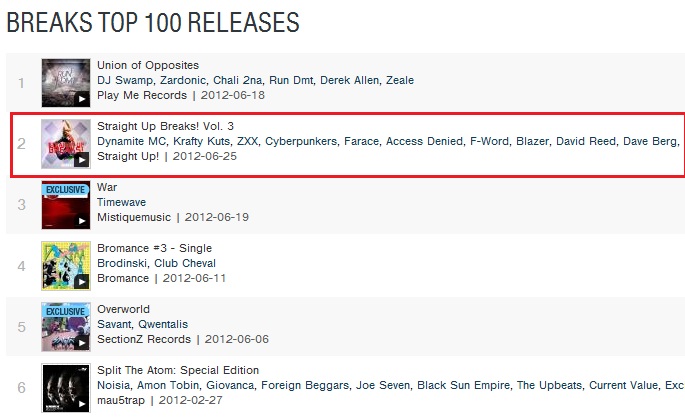Play the Union of Opposites release preview
Viewport: 685px width, 418px height.
pos(82,99)
